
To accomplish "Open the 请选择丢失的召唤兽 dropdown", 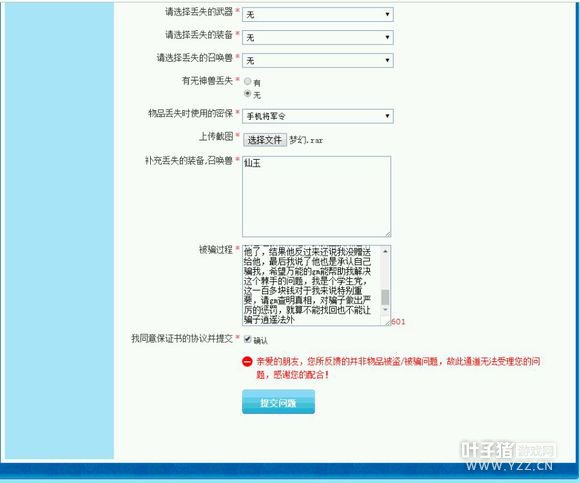I will (318, 60).
